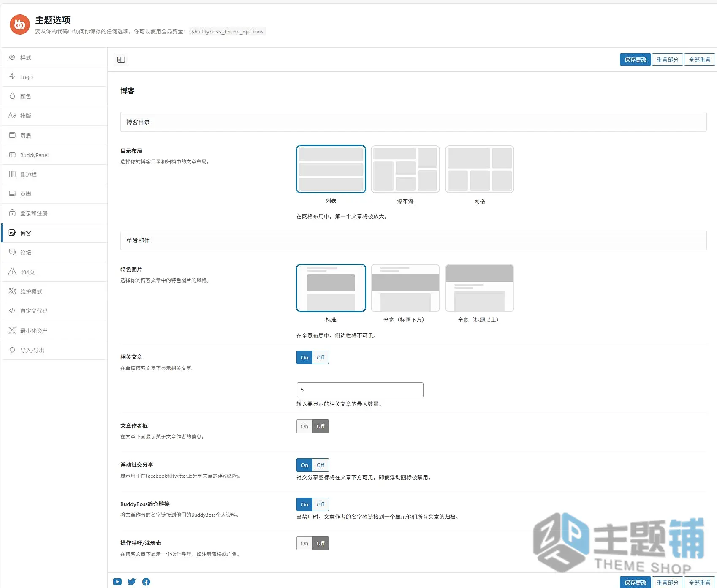Click the top 全部重置 button
Image resolution: width=717 pixels, height=588 pixels.
699,60
